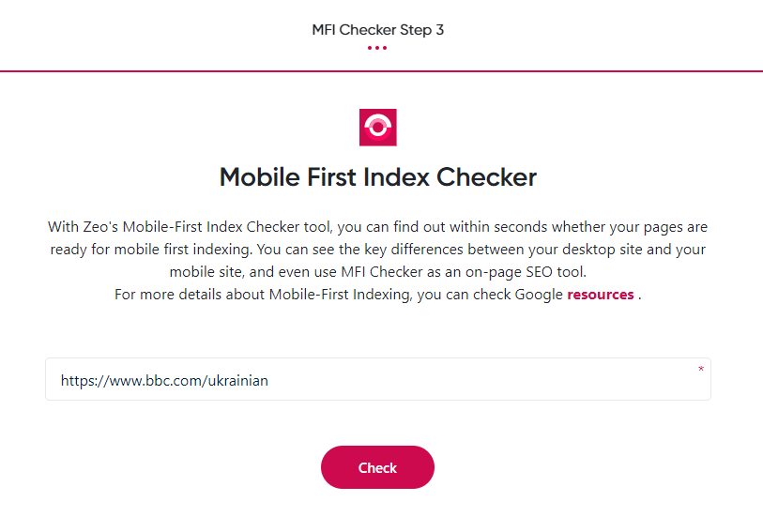Click the Mobile First Index Checker heading
763x532 pixels.
click(377, 176)
